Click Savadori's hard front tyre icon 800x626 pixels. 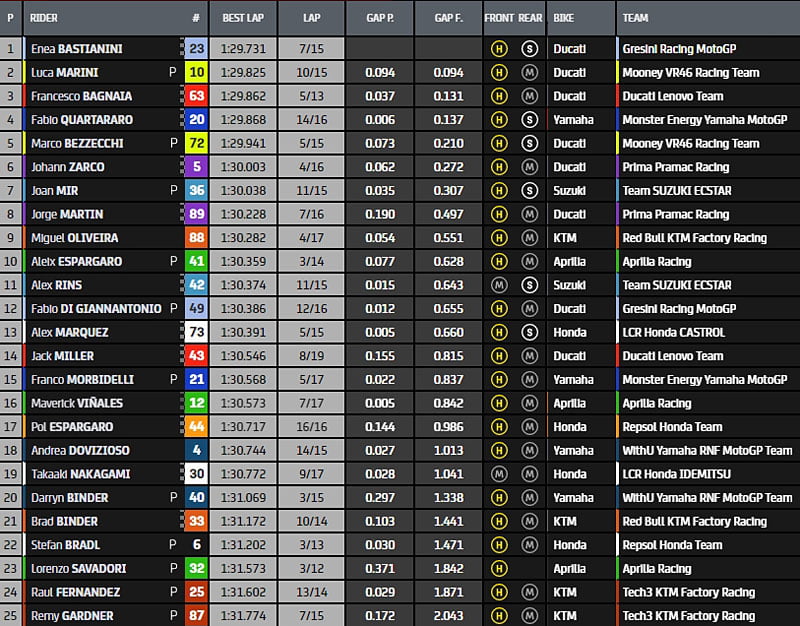click(498, 568)
